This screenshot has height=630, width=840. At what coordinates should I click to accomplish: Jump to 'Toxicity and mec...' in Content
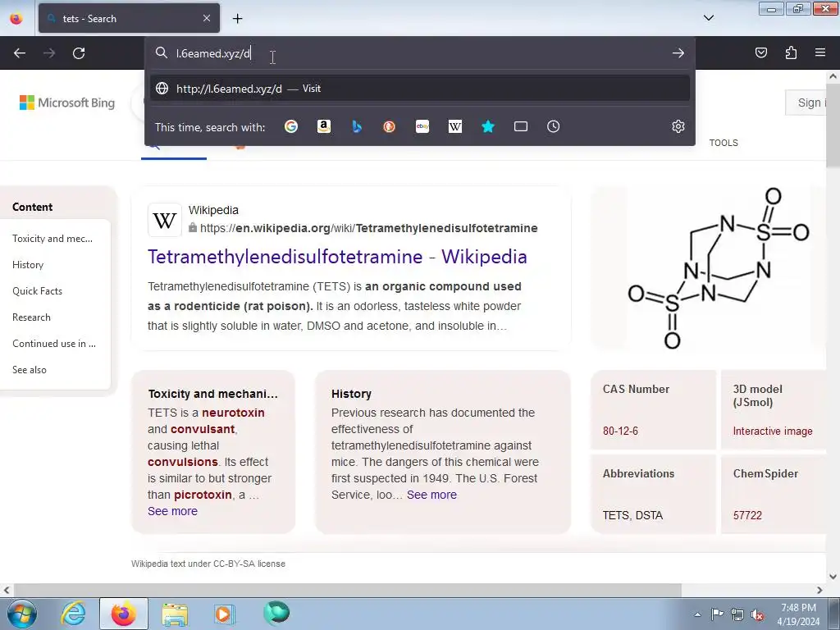click(x=52, y=239)
